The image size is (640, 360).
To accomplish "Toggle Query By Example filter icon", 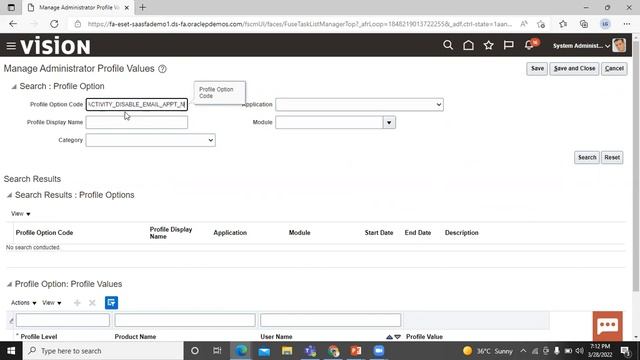I will tap(111, 303).
